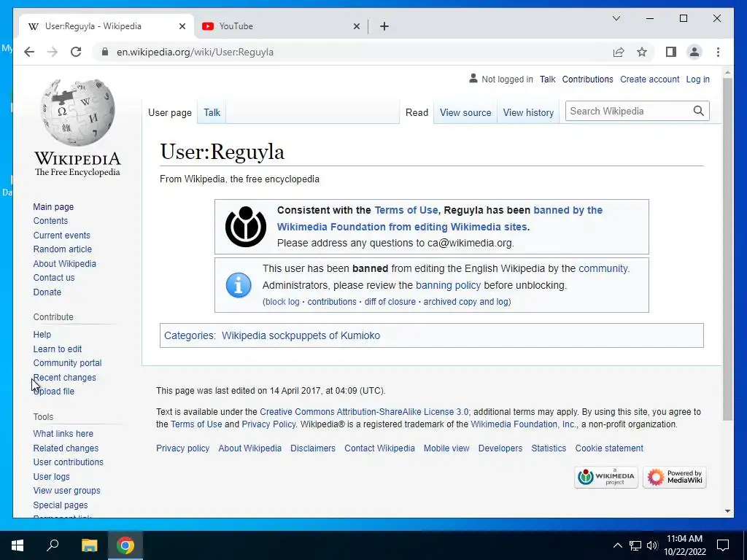Click the Log in link
The image size is (747, 560).
697,79
